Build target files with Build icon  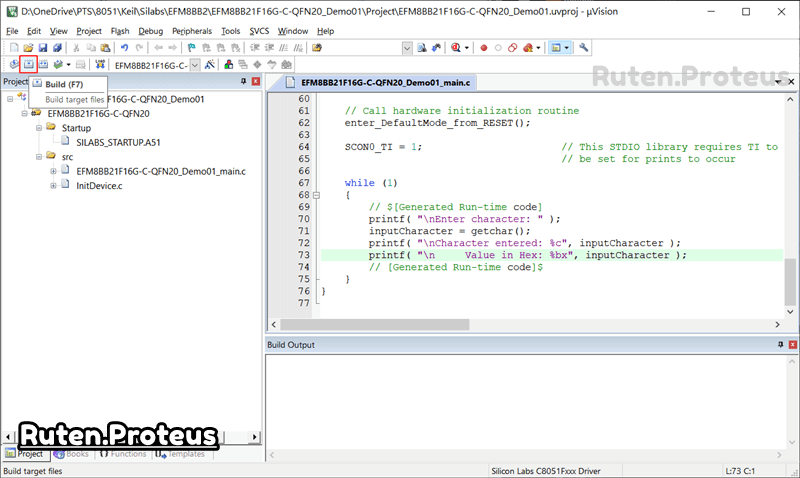[x=29, y=64]
